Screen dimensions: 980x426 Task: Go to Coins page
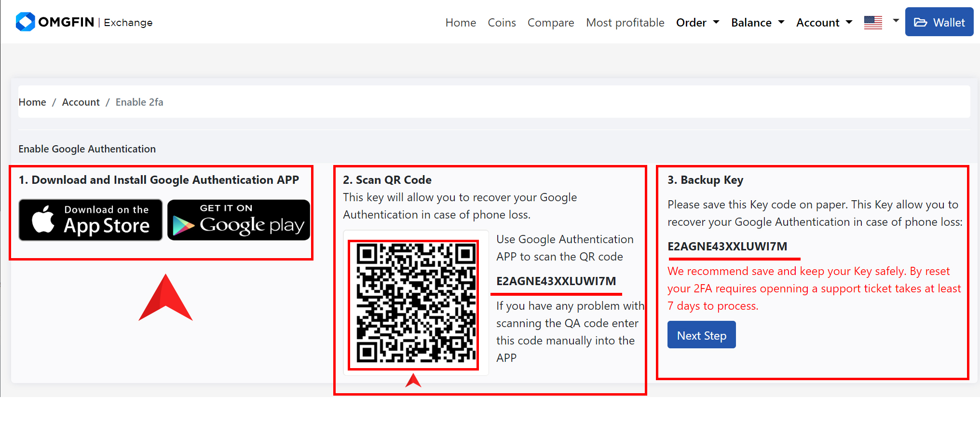click(x=502, y=23)
